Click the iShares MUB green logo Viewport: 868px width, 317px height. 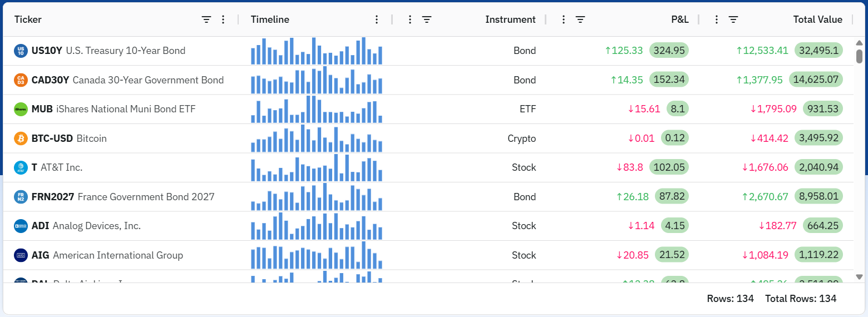click(x=21, y=109)
